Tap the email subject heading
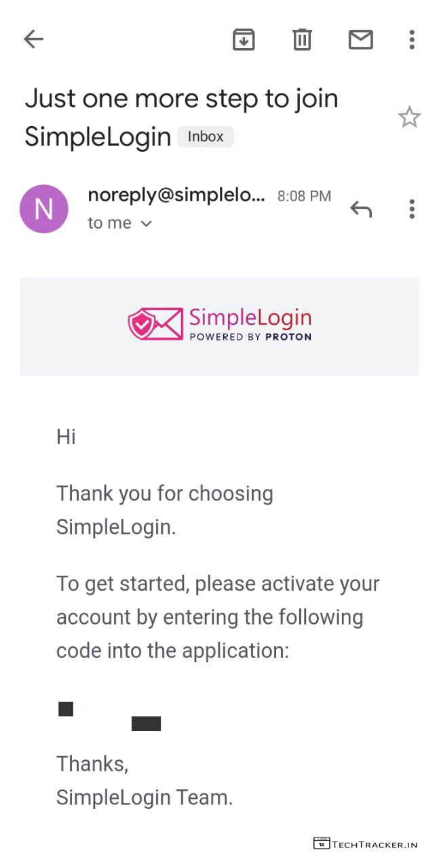The width and height of the screenshot is (439, 868). (x=181, y=117)
